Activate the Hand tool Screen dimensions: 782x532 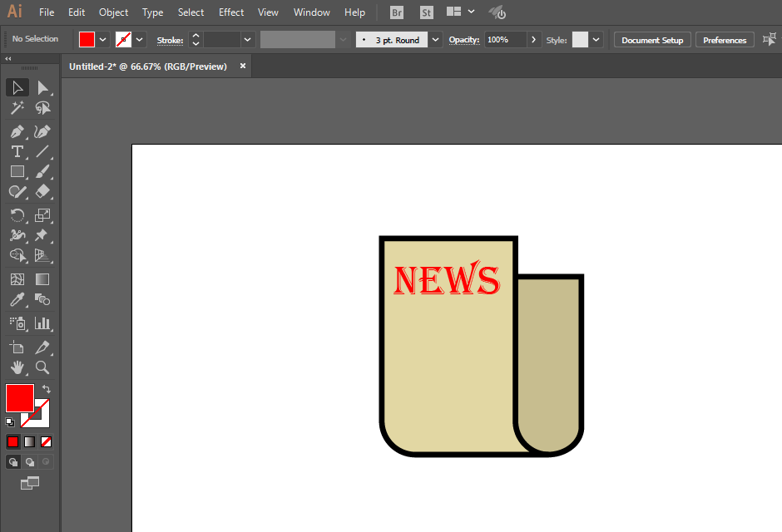point(17,367)
